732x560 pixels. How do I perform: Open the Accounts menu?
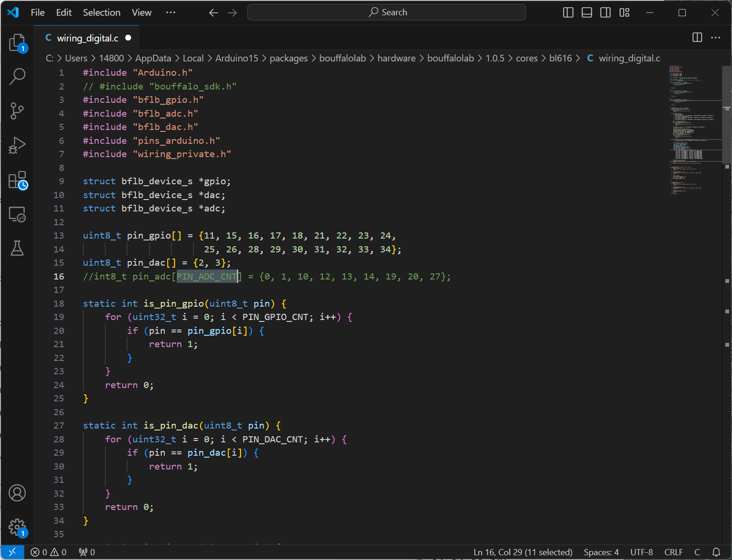click(17, 493)
